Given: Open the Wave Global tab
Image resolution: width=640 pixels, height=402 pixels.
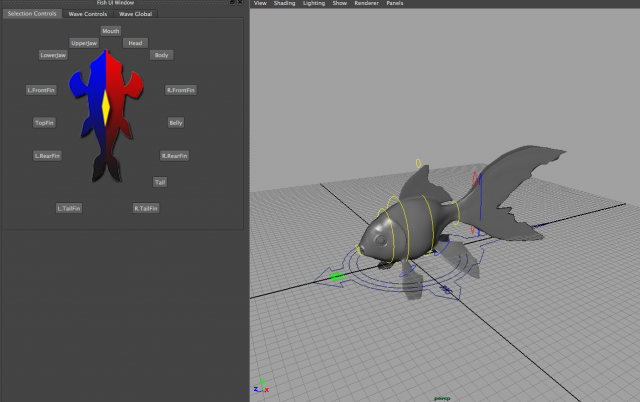Looking at the screenshot, I should click(x=135, y=15).
